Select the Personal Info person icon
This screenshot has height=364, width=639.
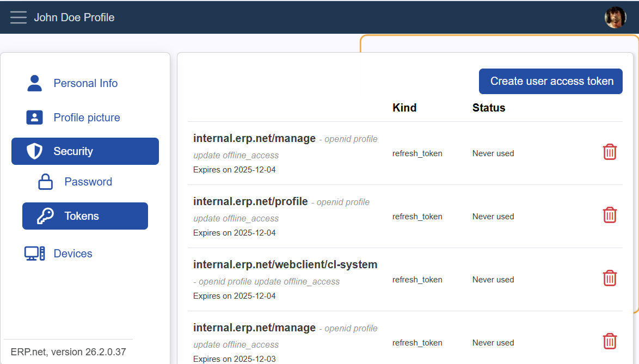[34, 83]
